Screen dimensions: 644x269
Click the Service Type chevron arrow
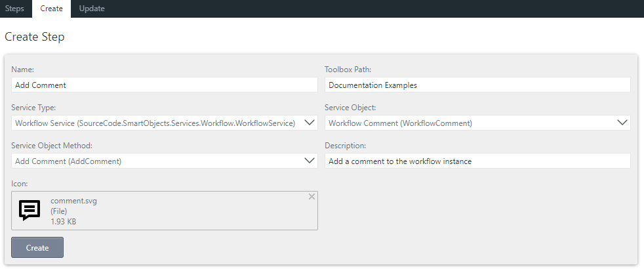click(x=311, y=123)
